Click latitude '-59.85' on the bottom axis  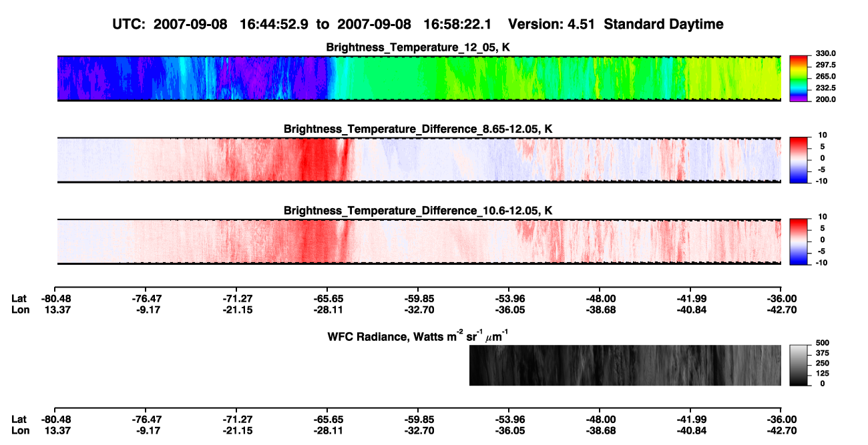[418, 419]
